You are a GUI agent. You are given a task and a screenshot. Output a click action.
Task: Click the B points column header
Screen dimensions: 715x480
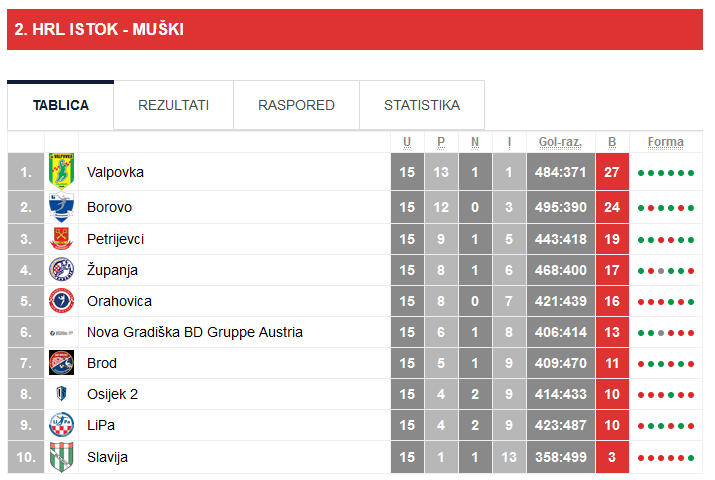612,142
